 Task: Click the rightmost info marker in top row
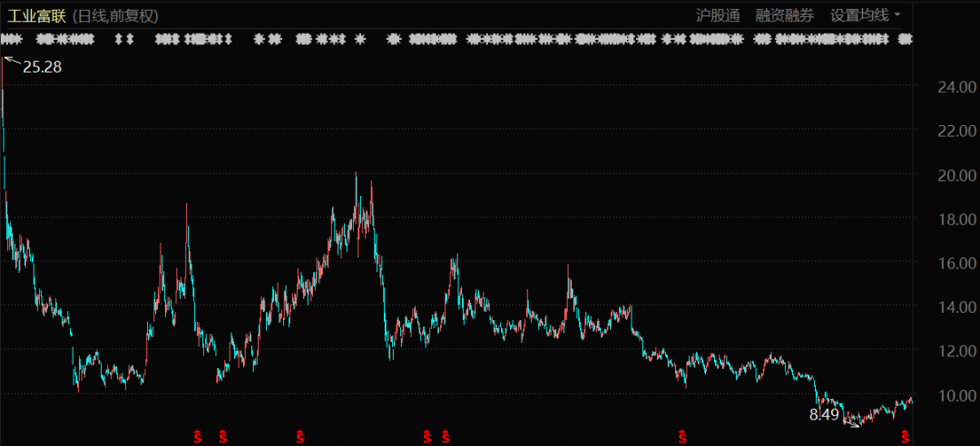(x=905, y=39)
